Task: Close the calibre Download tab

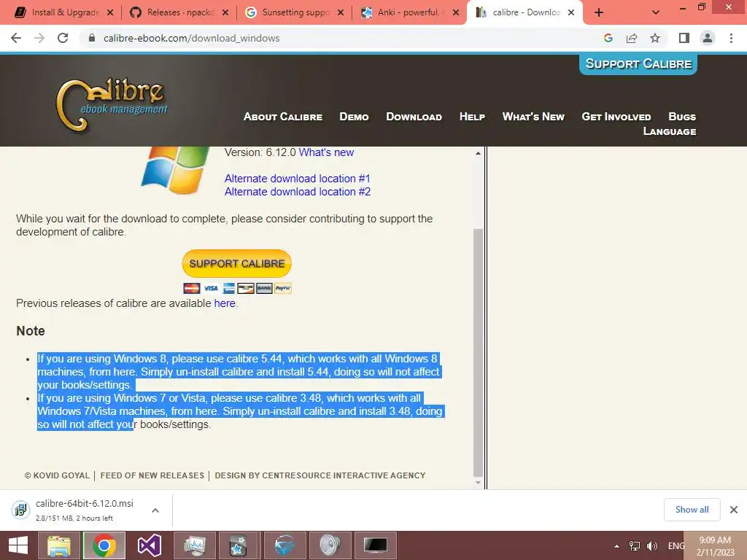Action: click(571, 12)
